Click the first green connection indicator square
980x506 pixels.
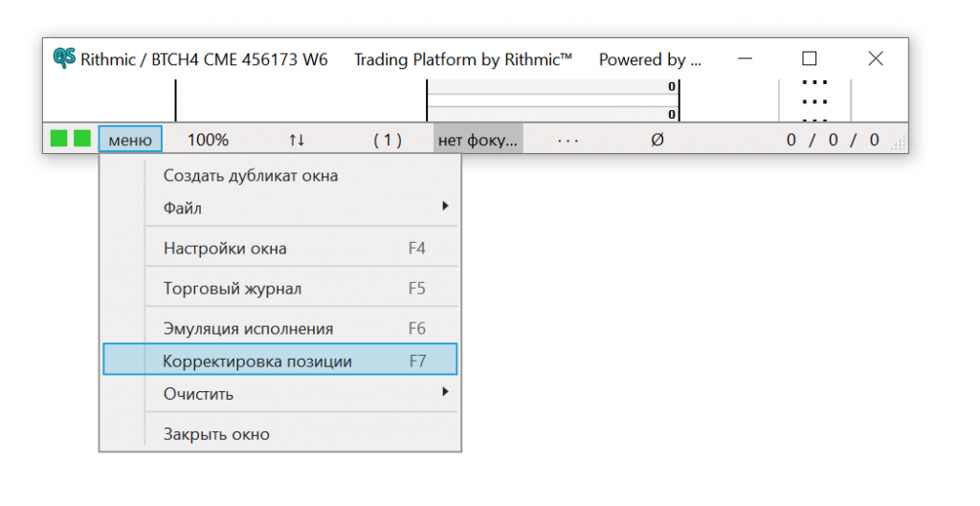point(58,138)
